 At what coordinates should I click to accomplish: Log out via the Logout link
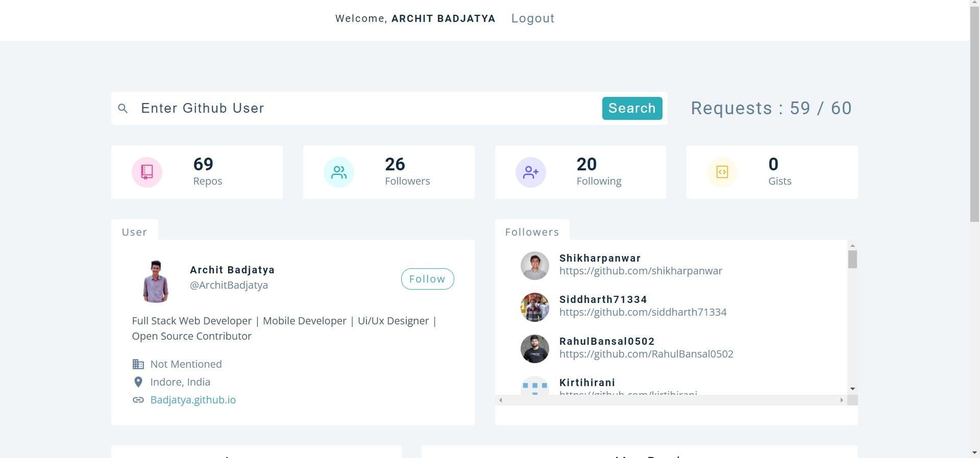532,18
